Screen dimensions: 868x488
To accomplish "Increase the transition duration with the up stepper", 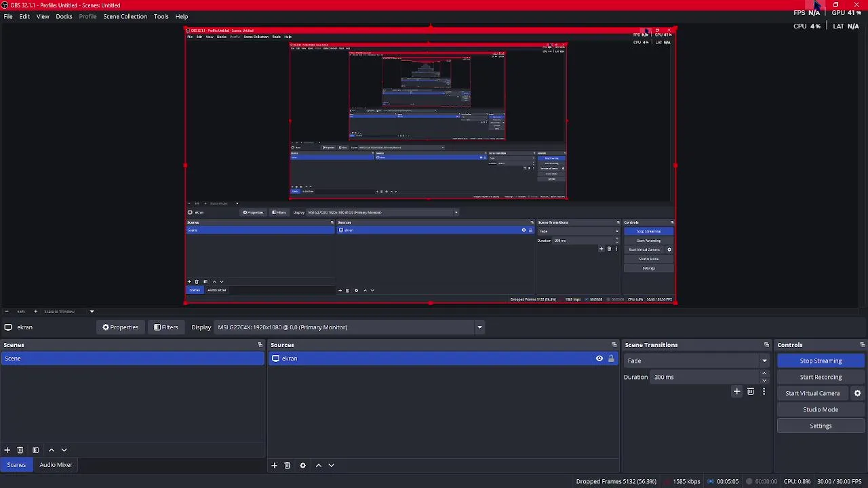I will point(764,373).
